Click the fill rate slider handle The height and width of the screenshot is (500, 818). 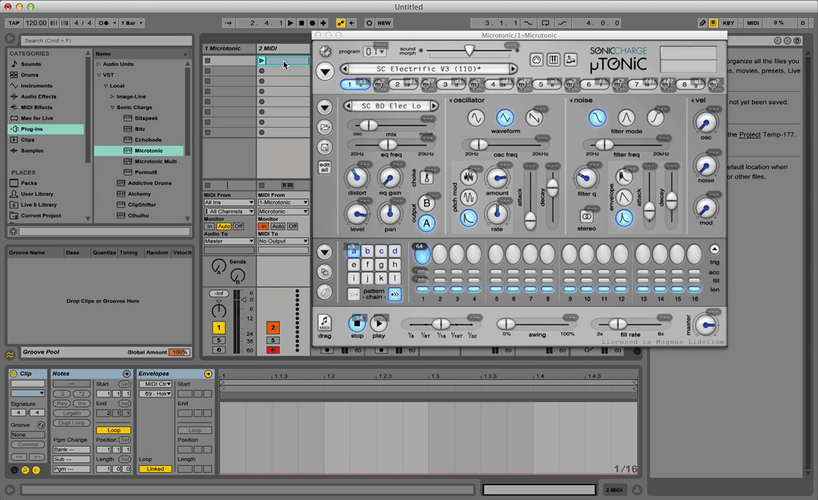pos(617,324)
